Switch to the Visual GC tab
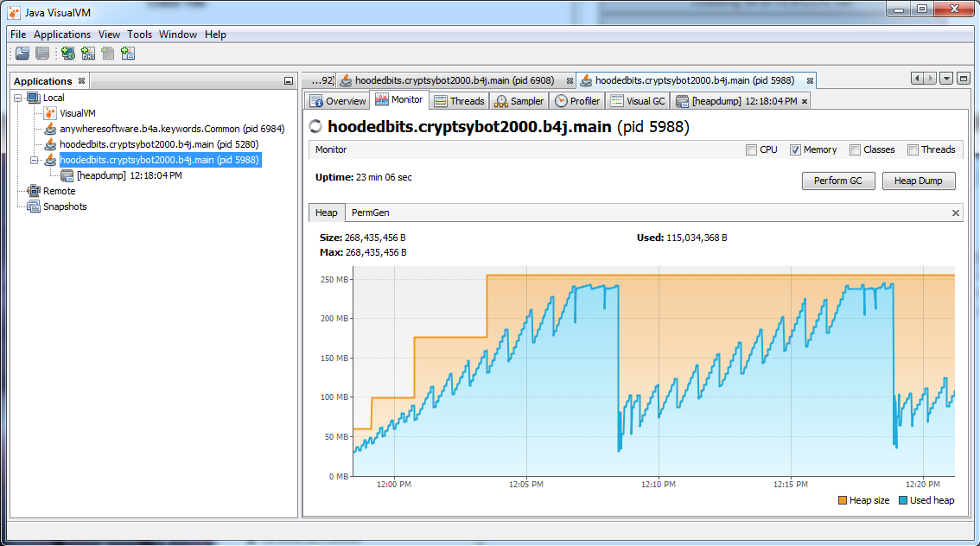Screen dimensions: 980x546 point(638,101)
